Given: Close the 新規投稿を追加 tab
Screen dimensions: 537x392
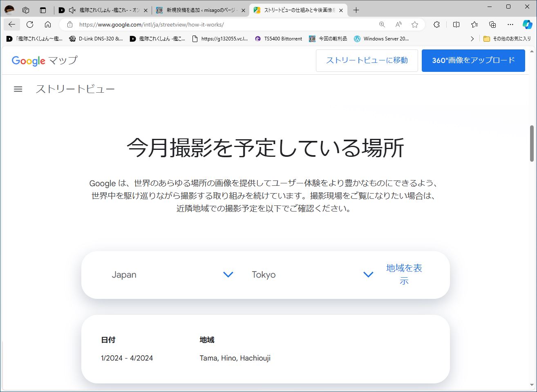Looking at the screenshot, I should [243, 10].
